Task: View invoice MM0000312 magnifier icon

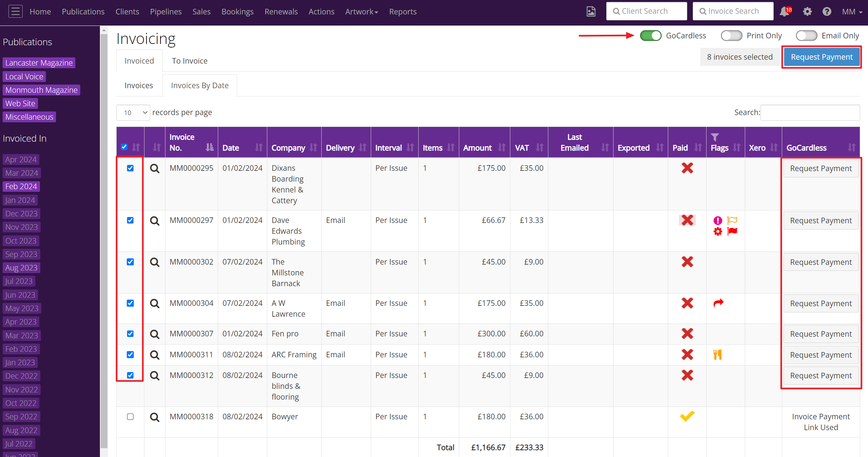Action: click(x=155, y=375)
